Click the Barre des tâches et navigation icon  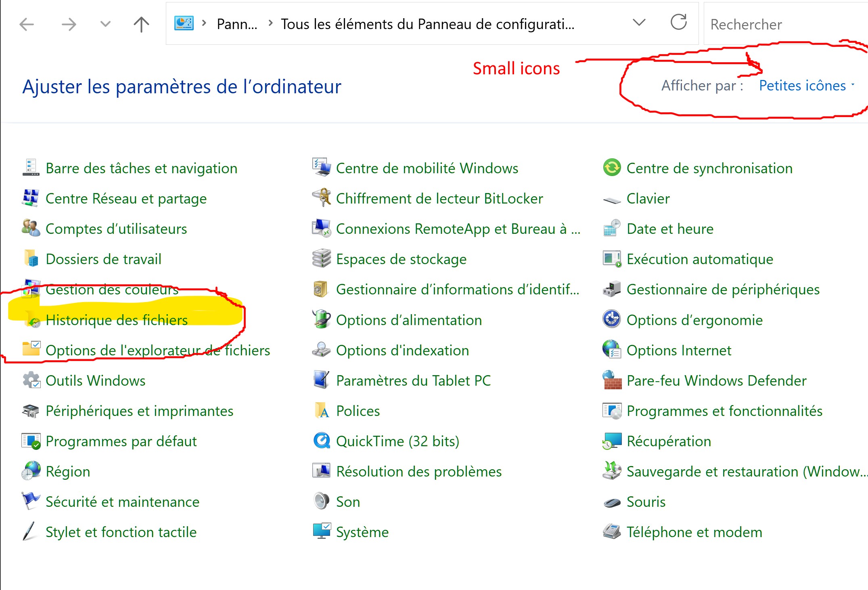pyautogui.click(x=31, y=168)
